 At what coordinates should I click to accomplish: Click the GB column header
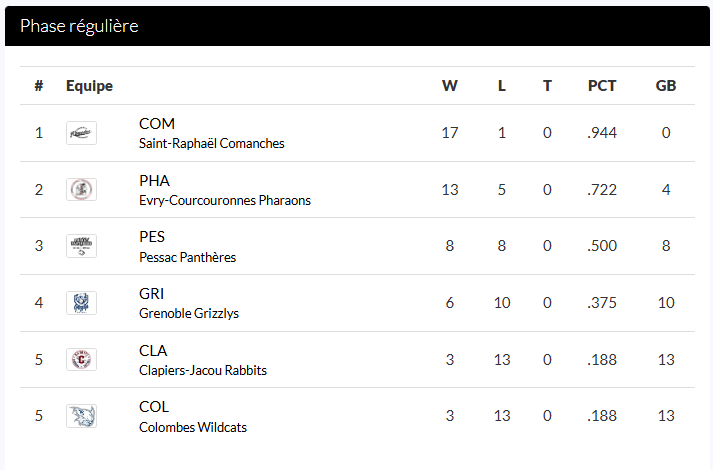pos(666,86)
